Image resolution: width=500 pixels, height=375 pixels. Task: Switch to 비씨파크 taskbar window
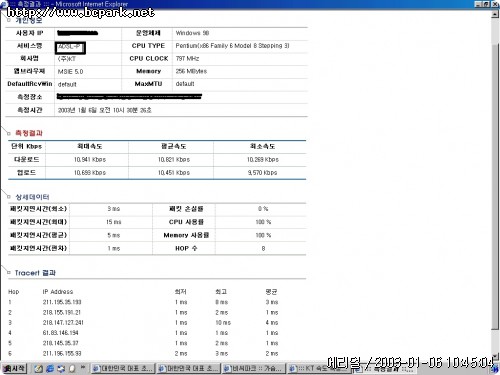coord(253,369)
